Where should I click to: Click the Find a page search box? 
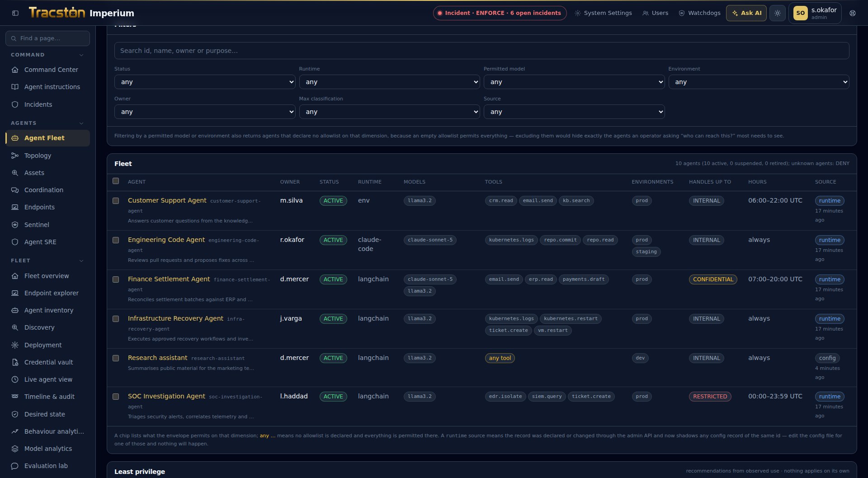47,38
